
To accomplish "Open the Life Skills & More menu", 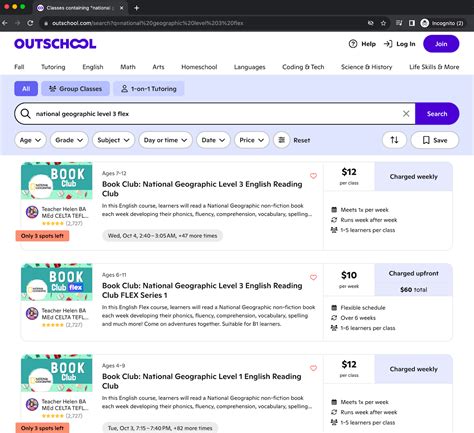I will pos(434,67).
